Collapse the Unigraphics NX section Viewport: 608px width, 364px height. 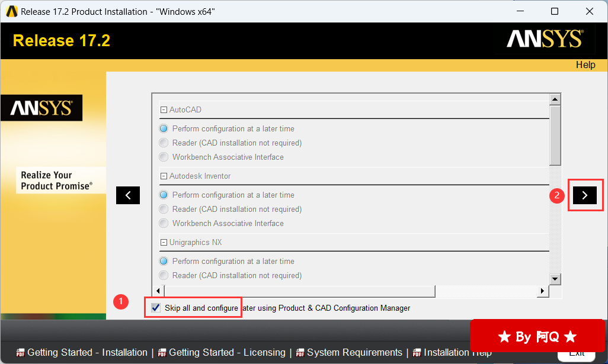pos(164,243)
